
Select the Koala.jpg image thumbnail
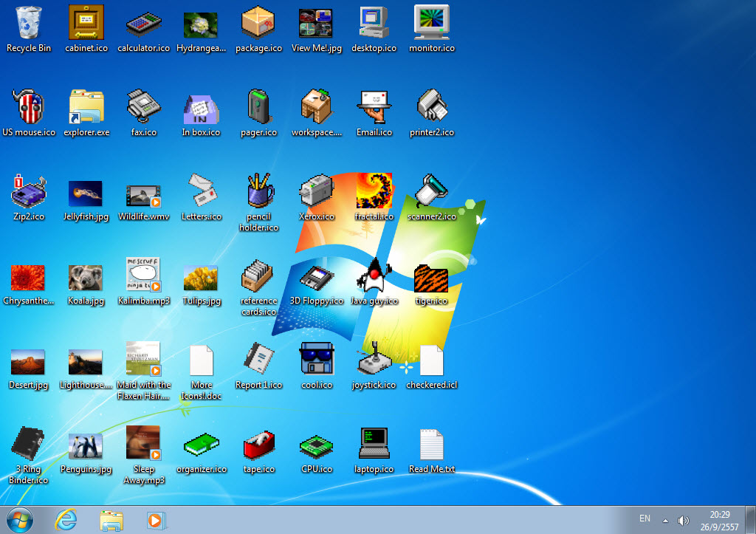[x=86, y=278]
